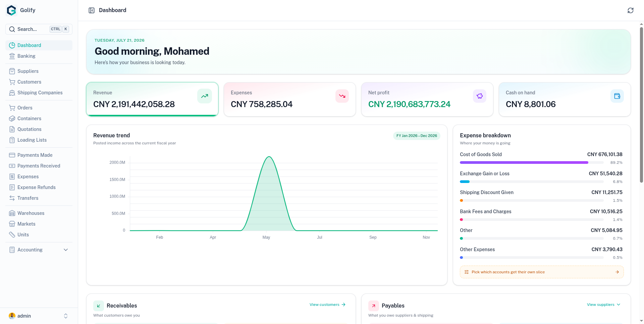Navigate to Orders
The height and width of the screenshot is (324, 644).
click(x=39, y=108)
